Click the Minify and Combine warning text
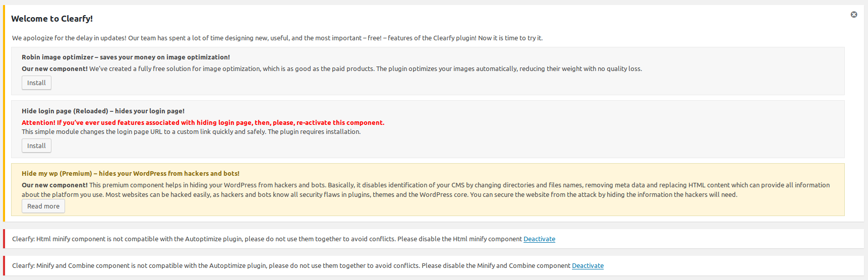Screen dimensions: 868x280 pos(292,266)
